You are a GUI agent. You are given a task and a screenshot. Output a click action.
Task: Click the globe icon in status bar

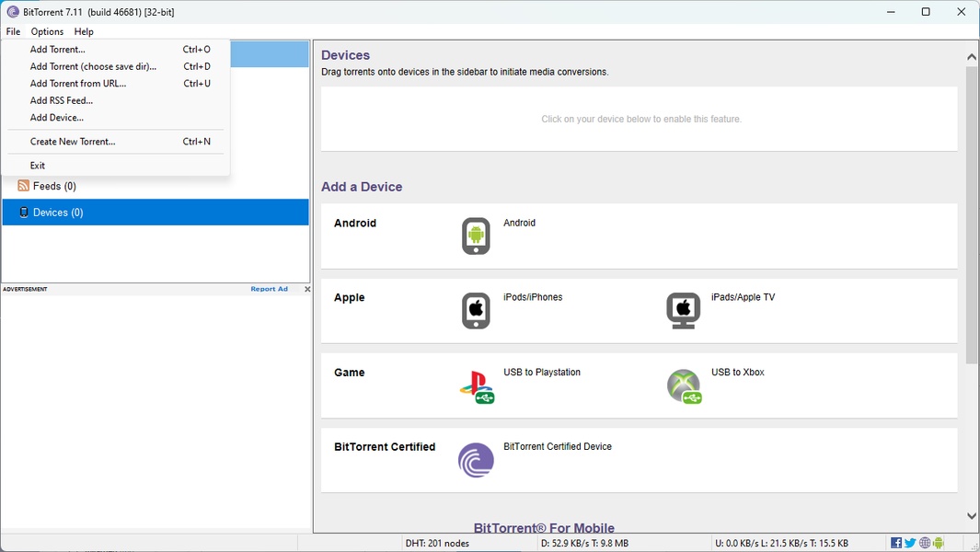click(924, 542)
